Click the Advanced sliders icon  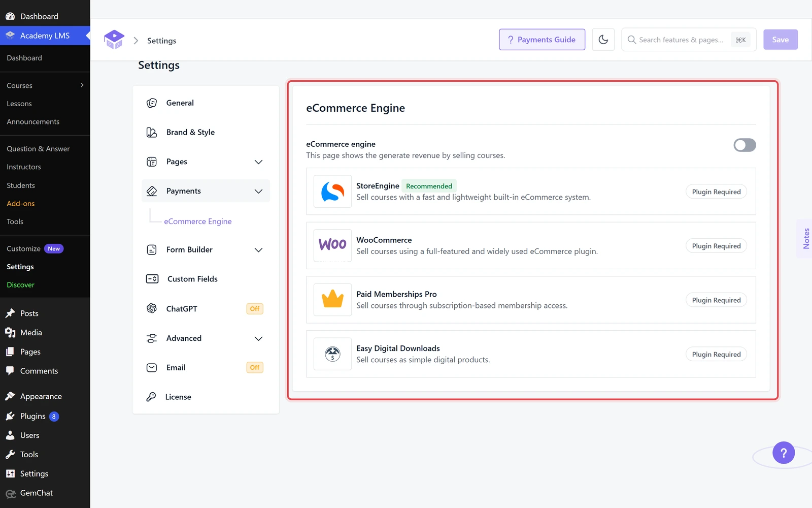click(152, 338)
